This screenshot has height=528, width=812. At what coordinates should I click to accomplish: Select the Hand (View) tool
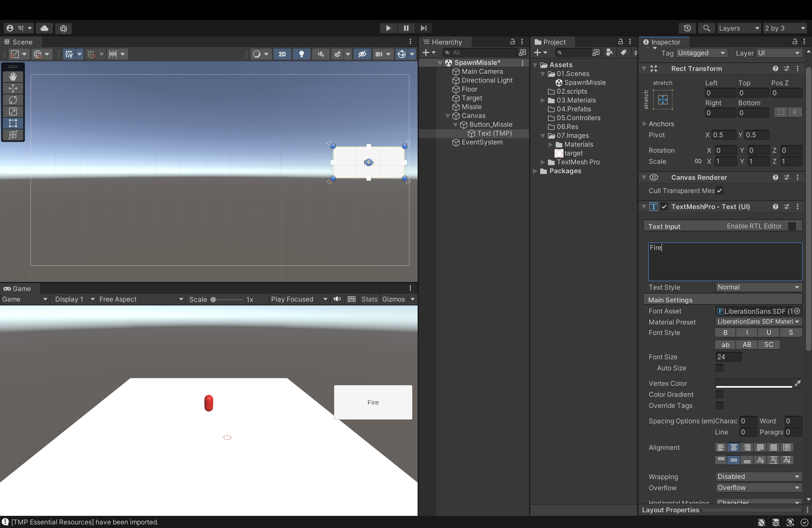coord(13,77)
